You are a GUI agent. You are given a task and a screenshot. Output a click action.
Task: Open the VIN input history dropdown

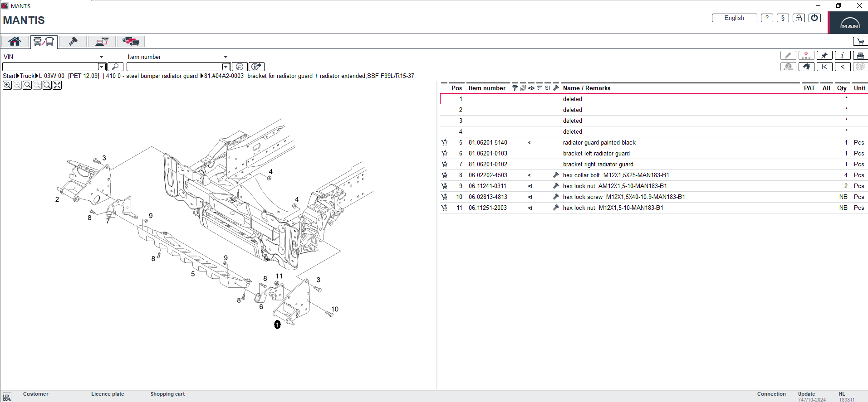(102, 67)
